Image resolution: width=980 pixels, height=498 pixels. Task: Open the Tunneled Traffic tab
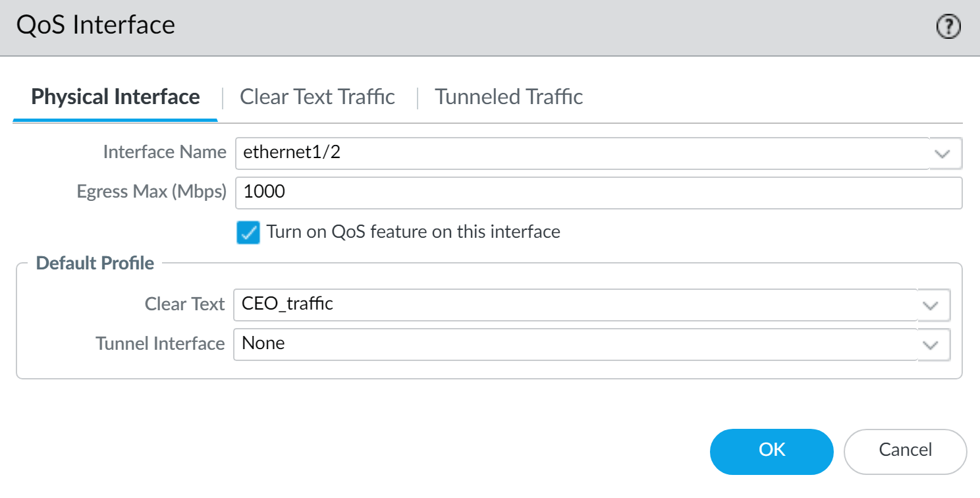[x=508, y=97]
